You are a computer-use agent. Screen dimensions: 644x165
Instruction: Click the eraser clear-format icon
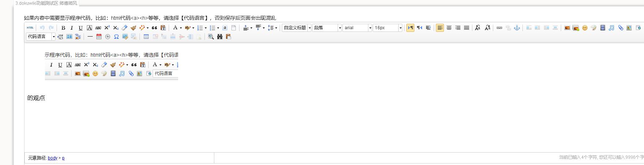click(x=124, y=28)
